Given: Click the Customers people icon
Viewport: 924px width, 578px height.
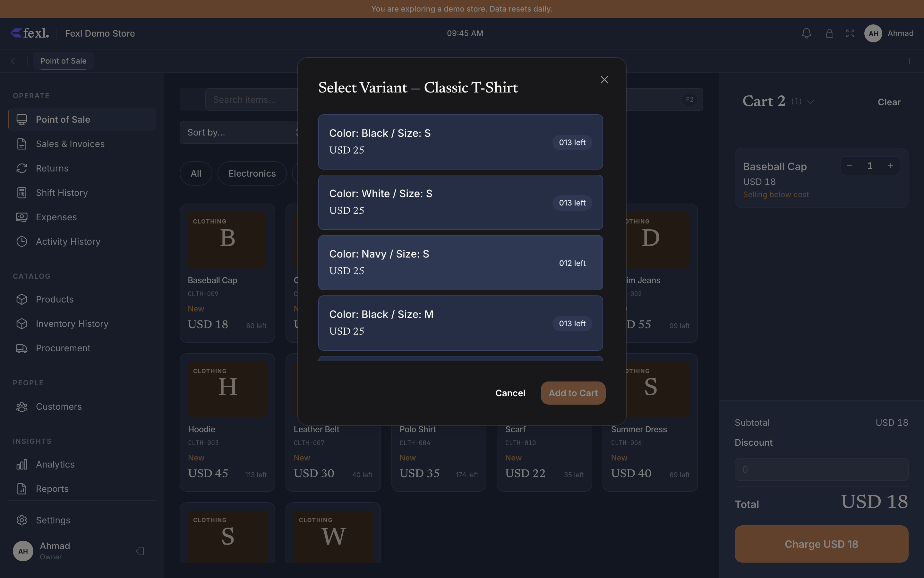Looking at the screenshot, I should (22, 406).
